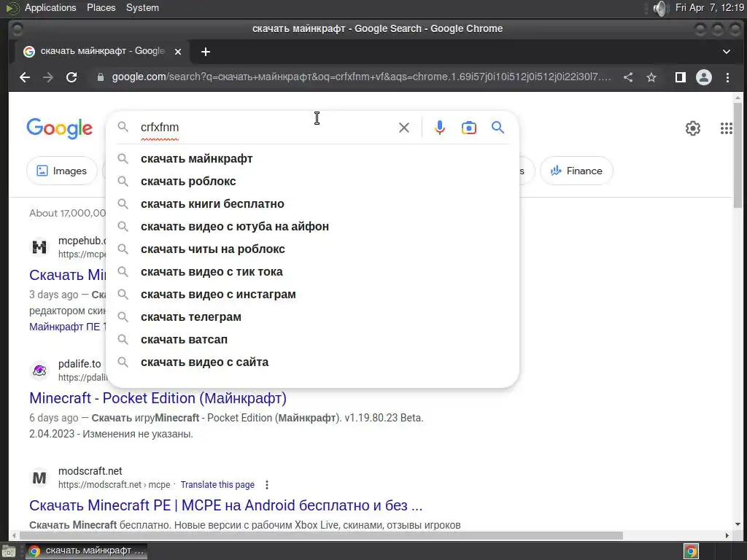Open the Chrome side panel
This screenshot has width=747, height=560.
[681, 77]
